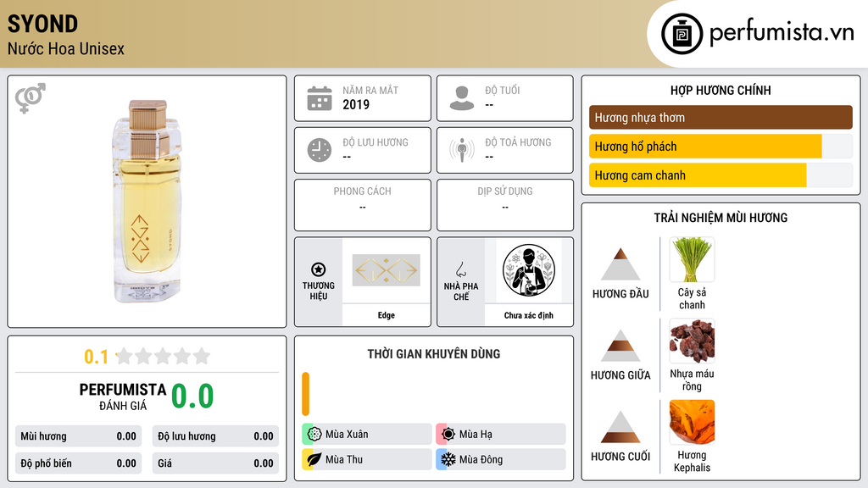Select the Mùa Hạ season button
Screen dimensions: 868x488
click(x=501, y=435)
